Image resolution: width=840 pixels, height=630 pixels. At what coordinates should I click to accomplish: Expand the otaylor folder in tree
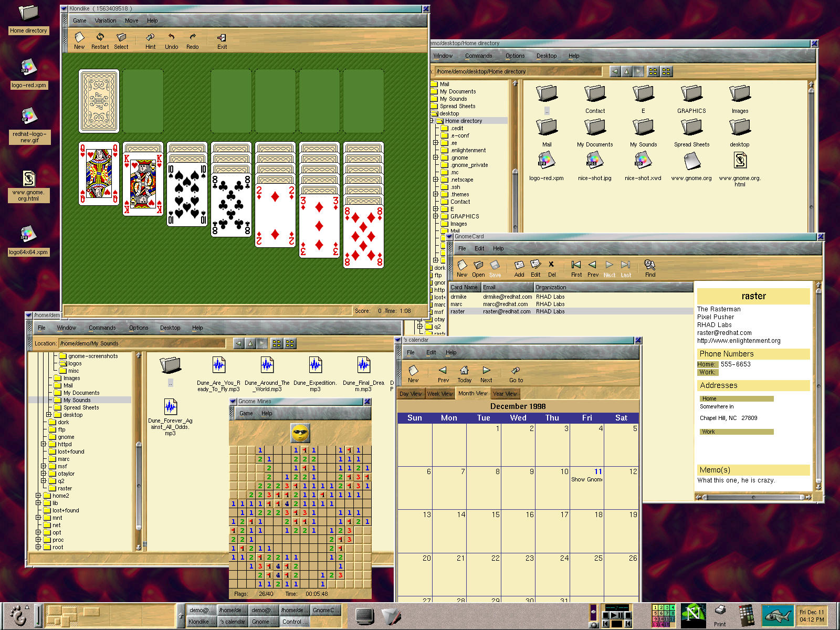click(44, 474)
